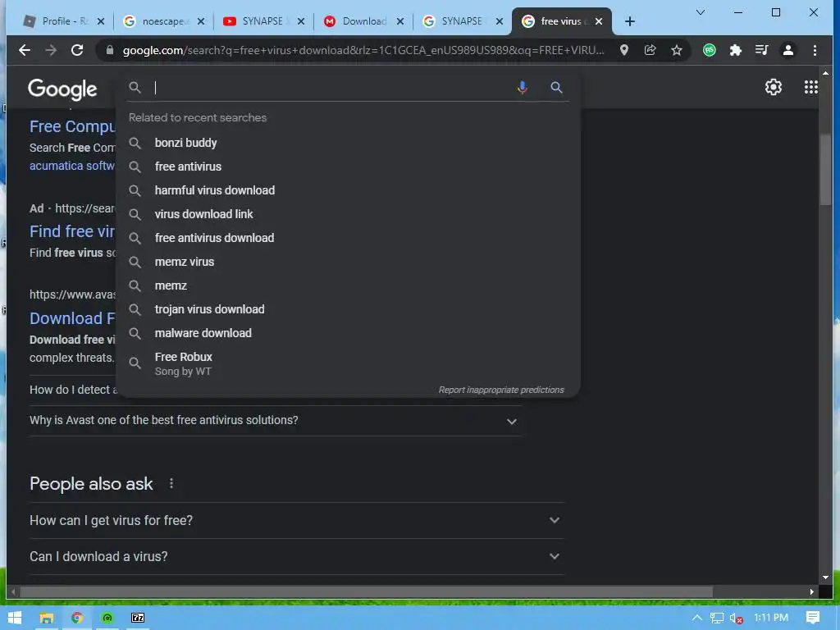840x630 pixels.
Task: Expand 'Why is Avast one of the best' question
Action: click(x=276, y=421)
